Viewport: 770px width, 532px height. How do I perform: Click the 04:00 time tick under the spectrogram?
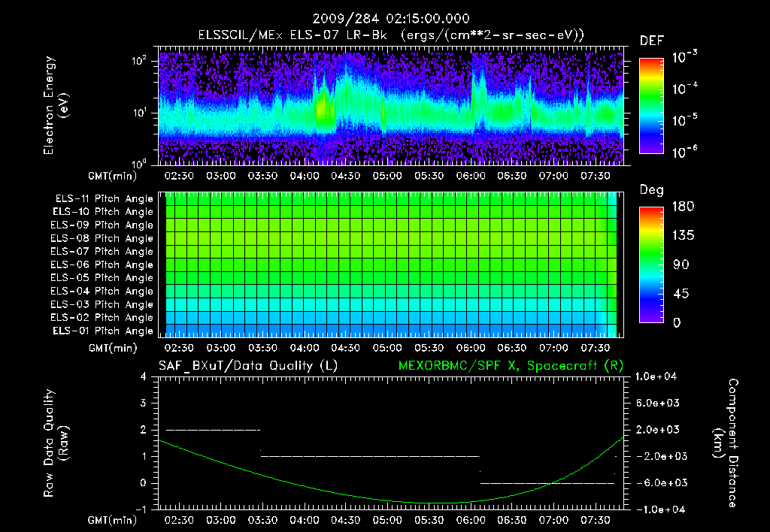point(304,176)
